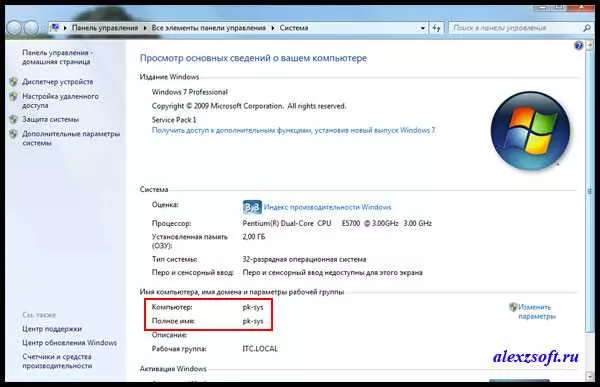This screenshot has width=600, height=387.
Task: Open Диспетчер устройств from sidebar
Action: pyautogui.click(x=57, y=82)
